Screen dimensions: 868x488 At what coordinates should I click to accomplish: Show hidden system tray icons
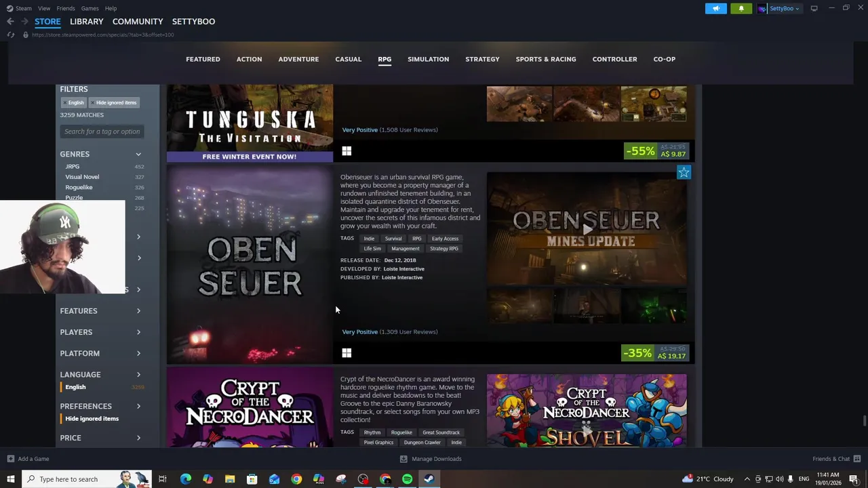click(747, 479)
